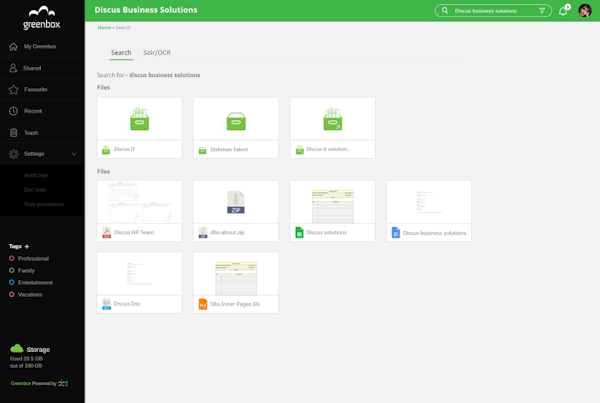Viewport: 600px width, 403px height.
Task: Click Used 20.5 GB storage text
Action: [x=26, y=359]
